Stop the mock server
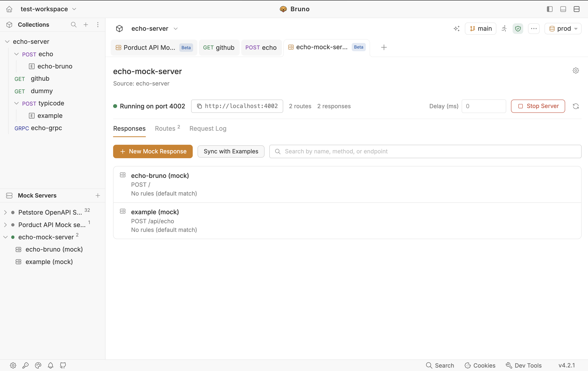The width and height of the screenshot is (588, 371). click(x=538, y=106)
